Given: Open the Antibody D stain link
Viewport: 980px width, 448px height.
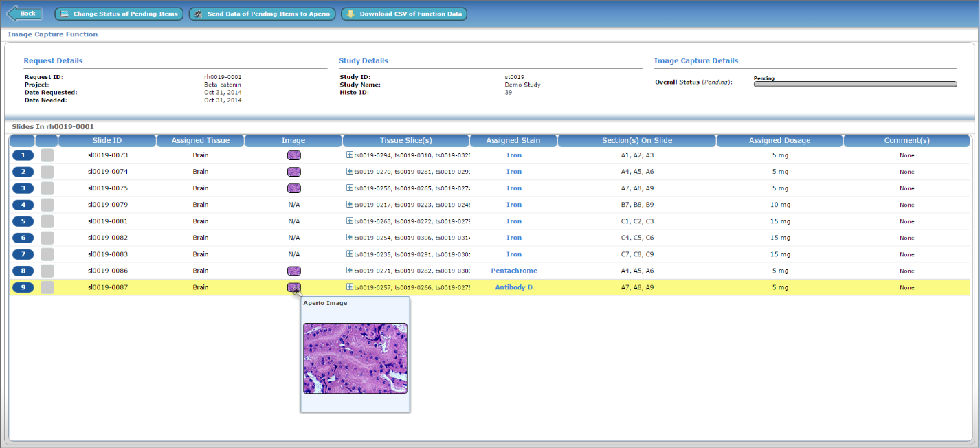Looking at the screenshot, I should pyautogui.click(x=514, y=287).
